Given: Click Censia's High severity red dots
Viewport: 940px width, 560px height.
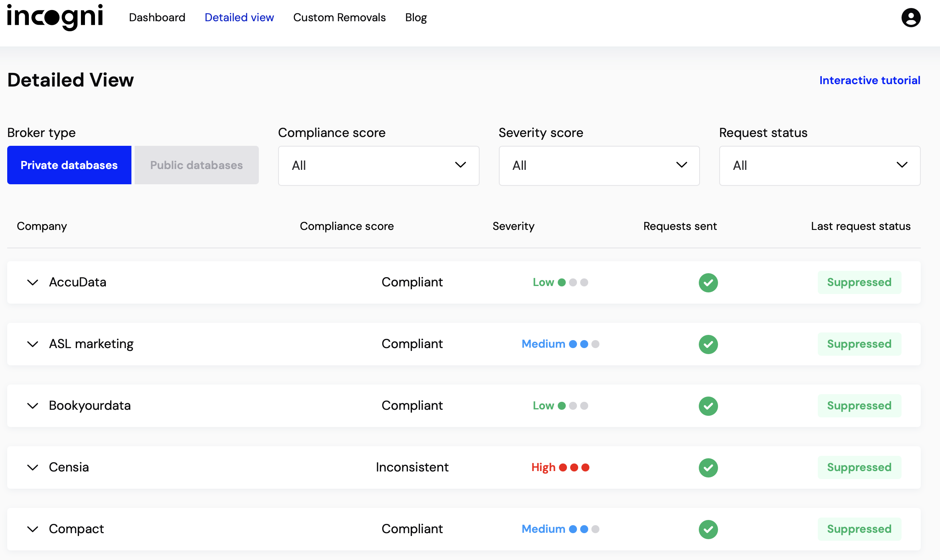Looking at the screenshot, I should click(574, 467).
